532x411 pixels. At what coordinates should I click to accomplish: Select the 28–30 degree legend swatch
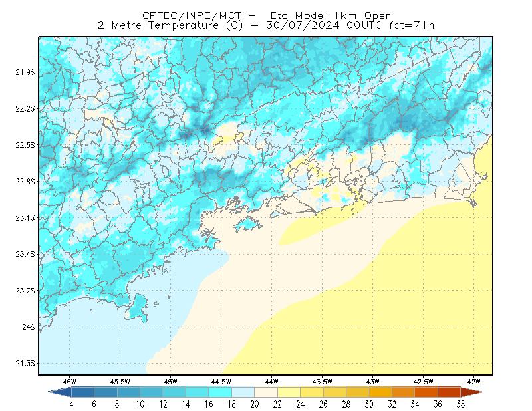click(x=358, y=392)
